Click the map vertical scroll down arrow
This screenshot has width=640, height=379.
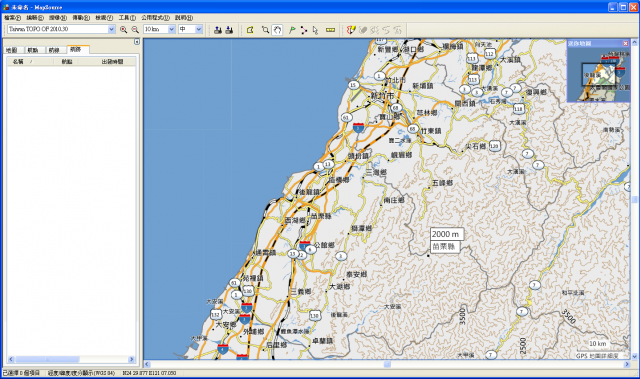(635, 357)
